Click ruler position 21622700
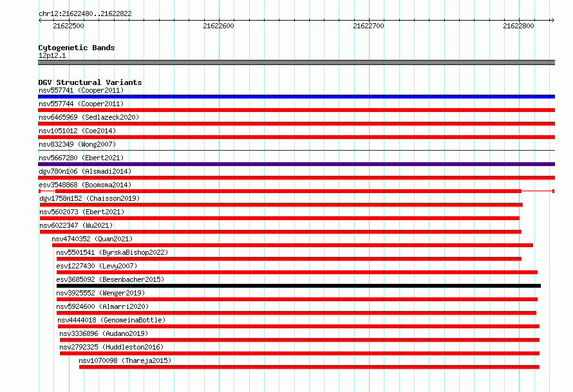Screen dimensions: 573x392 368,26
